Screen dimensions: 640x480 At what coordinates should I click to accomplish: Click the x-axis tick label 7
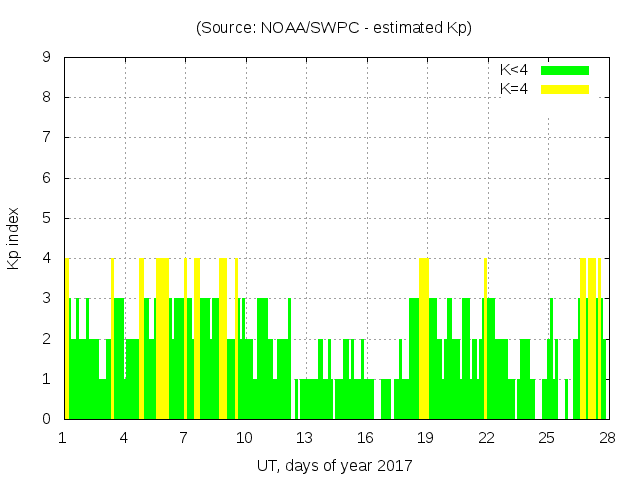click(184, 438)
